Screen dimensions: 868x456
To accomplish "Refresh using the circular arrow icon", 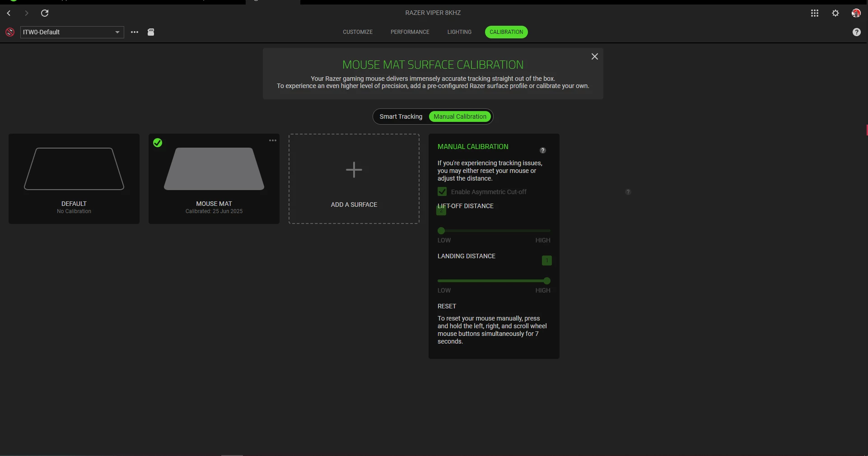I will click(x=45, y=13).
